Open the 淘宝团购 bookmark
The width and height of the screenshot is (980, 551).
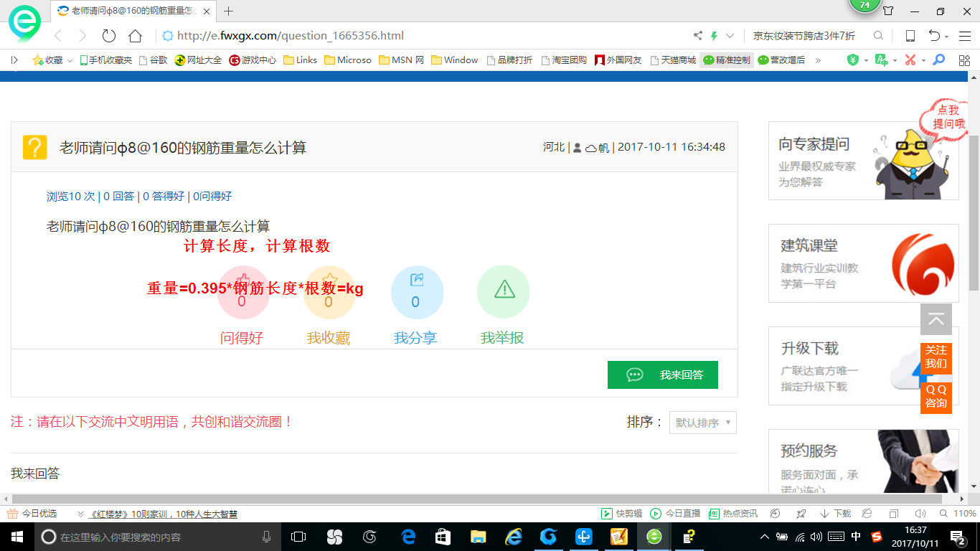tap(564, 60)
